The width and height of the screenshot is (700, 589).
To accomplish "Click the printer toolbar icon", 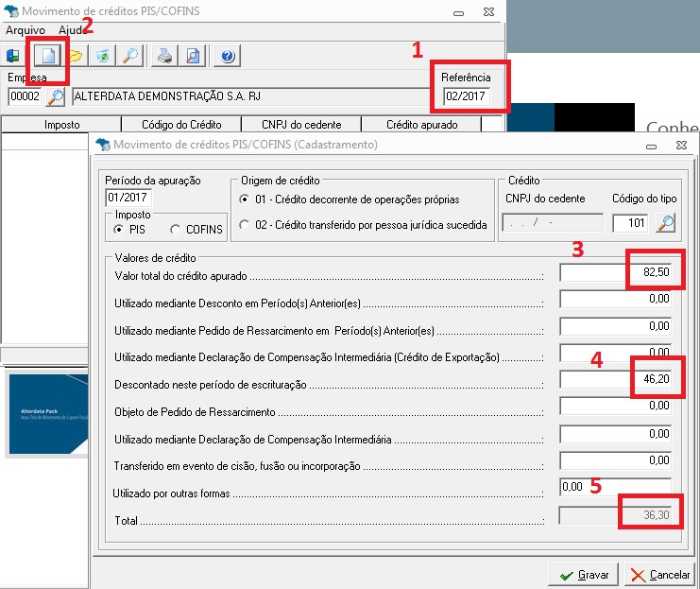I will click(x=164, y=56).
